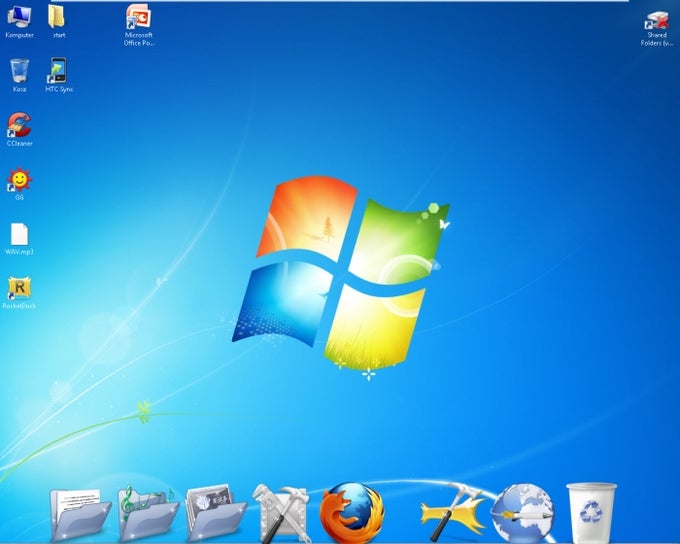Click the hammer and yellow star dock icon
680x544 pixels.
coord(452,512)
